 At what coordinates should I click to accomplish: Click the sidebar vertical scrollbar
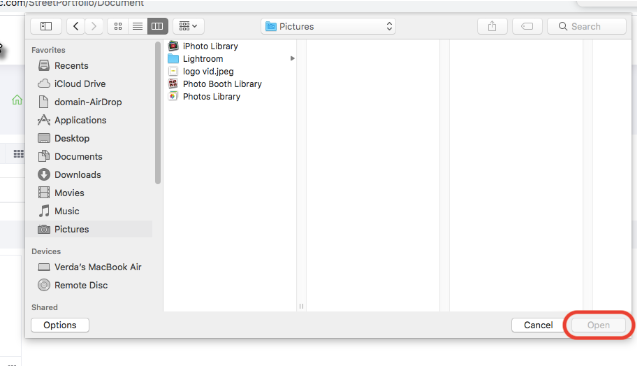pyautogui.click(x=158, y=113)
